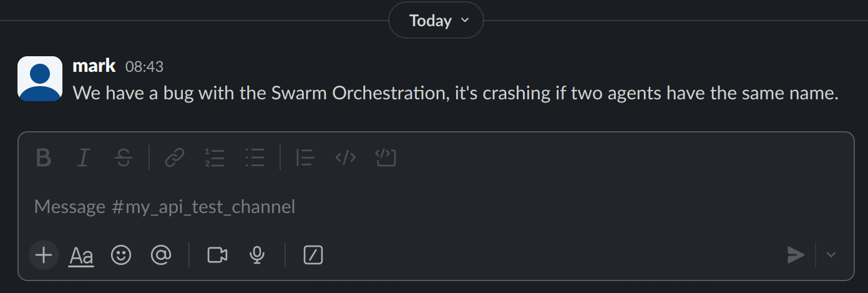The image size is (868, 293).
Task: Start a bulleted list
Action: pyautogui.click(x=255, y=158)
